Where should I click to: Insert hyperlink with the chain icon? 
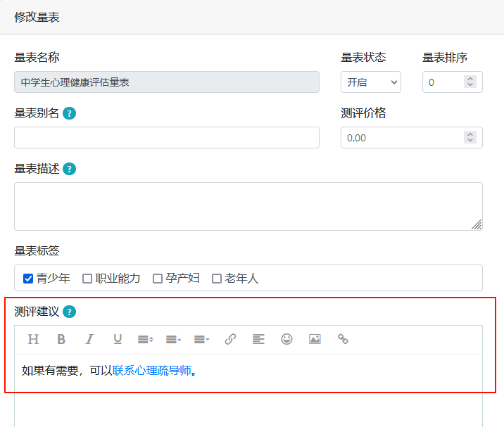pyautogui.click(x=230, y=339)
